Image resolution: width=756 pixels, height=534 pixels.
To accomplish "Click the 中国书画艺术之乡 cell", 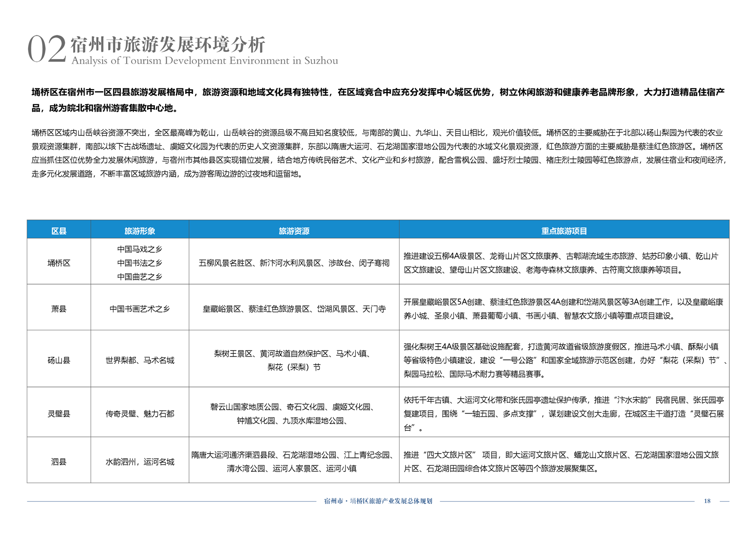I will click(140, 309).
